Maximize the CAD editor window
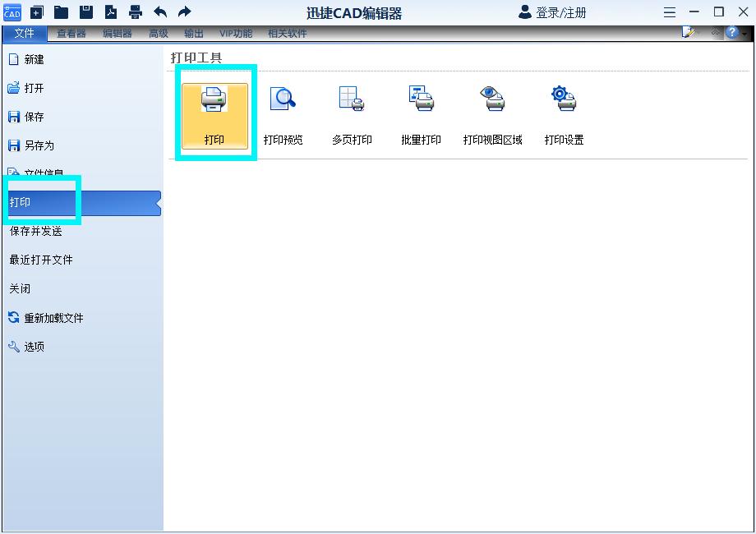Image resolution: width=756 pixels, height=534 pixels. (x=718, y=12)
